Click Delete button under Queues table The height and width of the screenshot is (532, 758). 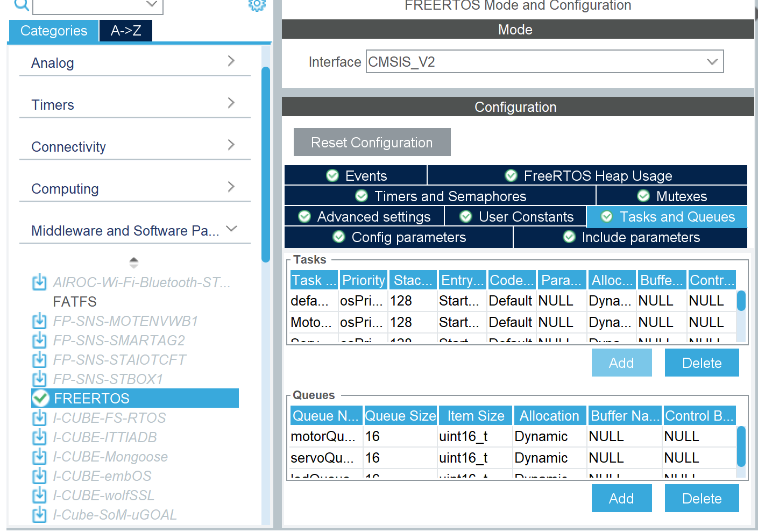(702, 498)
